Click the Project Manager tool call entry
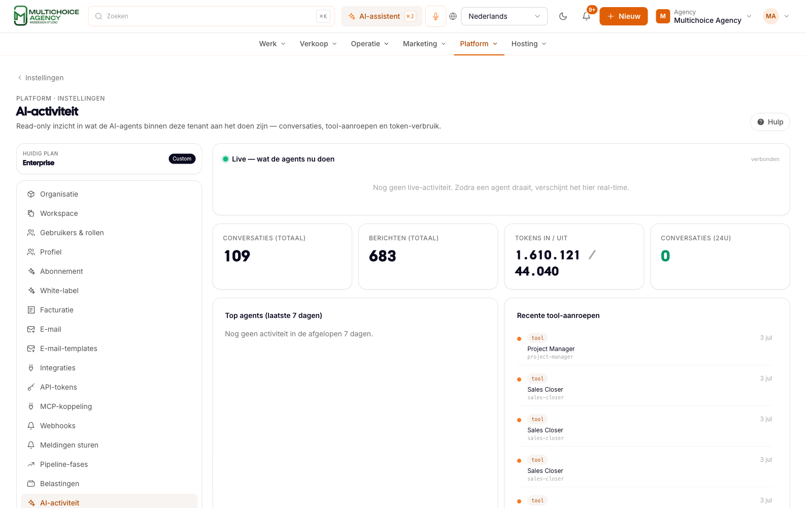Screen dimensions: 812x508 [645, 347]
